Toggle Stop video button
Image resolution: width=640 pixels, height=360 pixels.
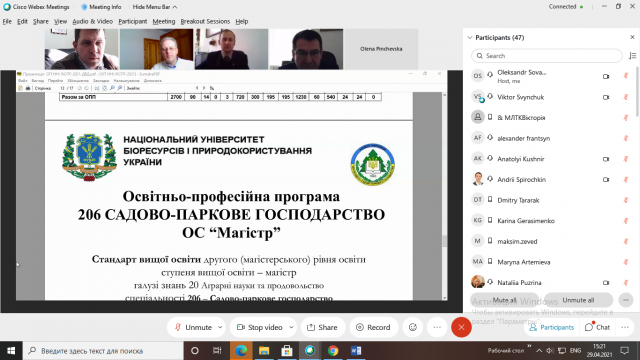[260, 327]
